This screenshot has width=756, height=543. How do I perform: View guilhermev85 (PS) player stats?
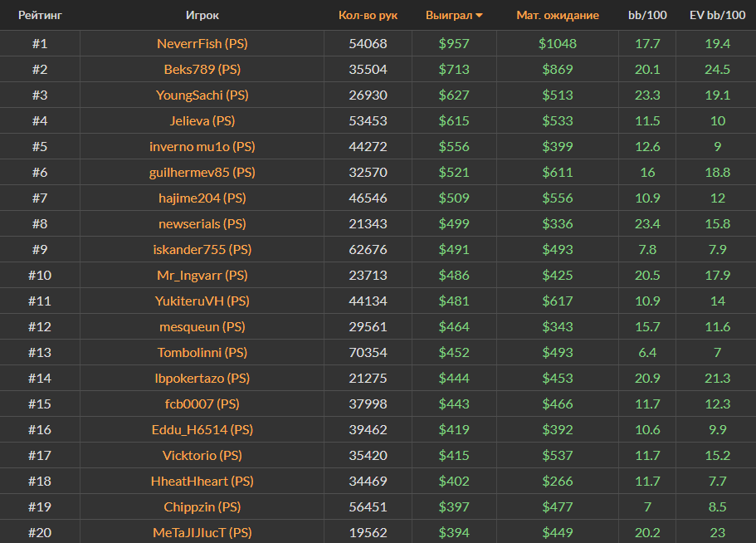coord(202,172)
